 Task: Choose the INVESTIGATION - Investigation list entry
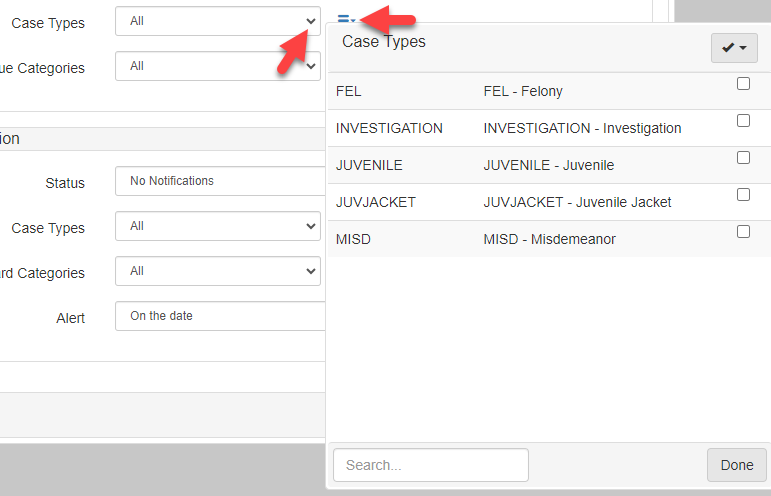pyautogui.click(x=582, y=128)
